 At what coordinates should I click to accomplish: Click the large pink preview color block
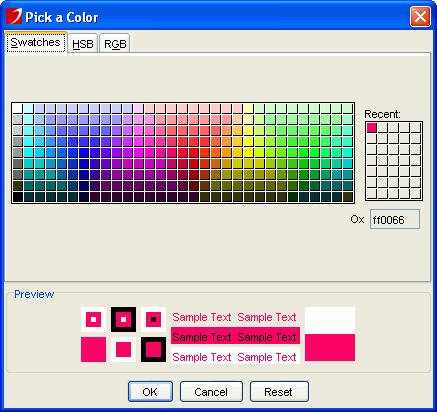click(x=330, y=348)
